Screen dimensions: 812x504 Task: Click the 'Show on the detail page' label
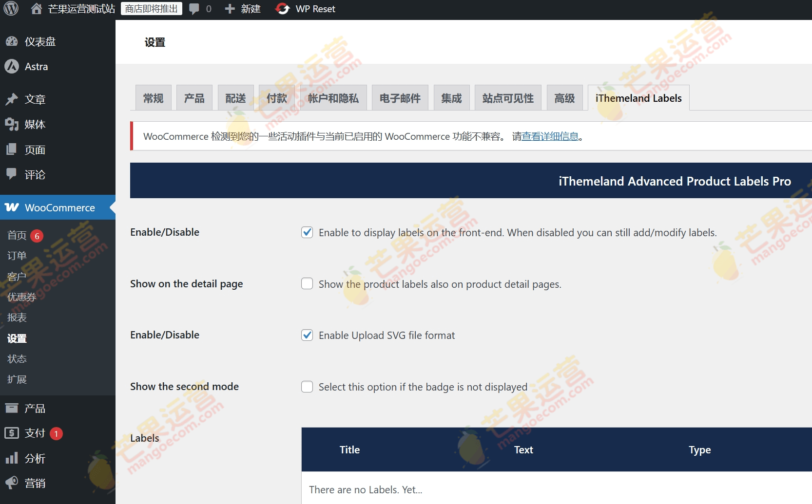[x=186, y=284]
